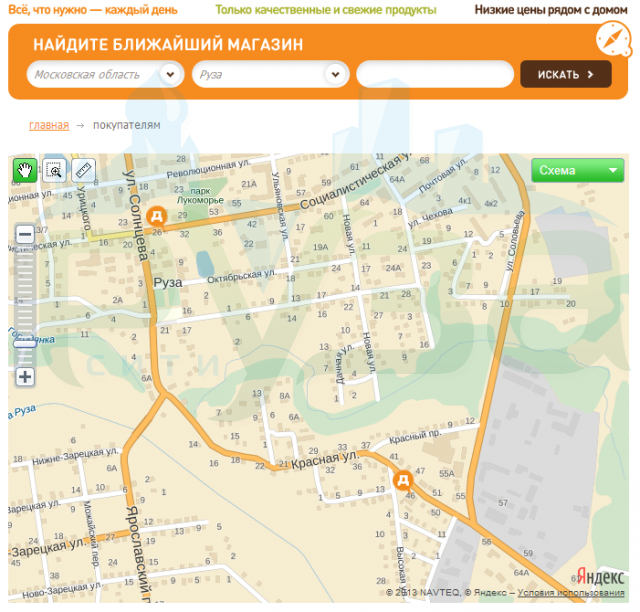Screen dimensions: 640x612
Task: Click the Яндекс logo on map
Action: point(597,575)
